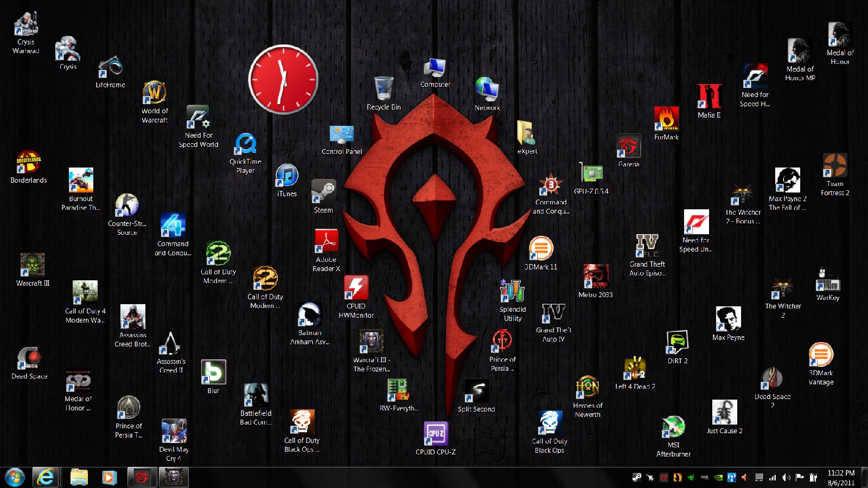868x488 pixels.
Task: Open Adobe Reader X shortcut
Action: click(x=326, y=251)
